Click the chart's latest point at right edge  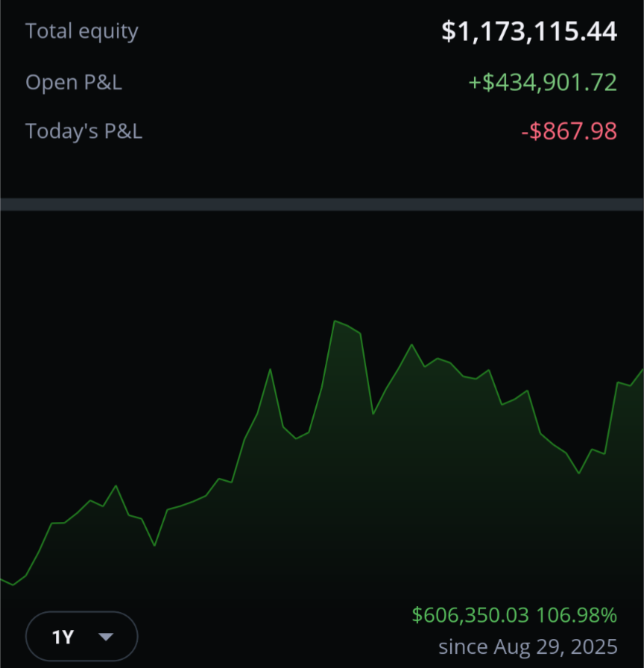(641, 371)
